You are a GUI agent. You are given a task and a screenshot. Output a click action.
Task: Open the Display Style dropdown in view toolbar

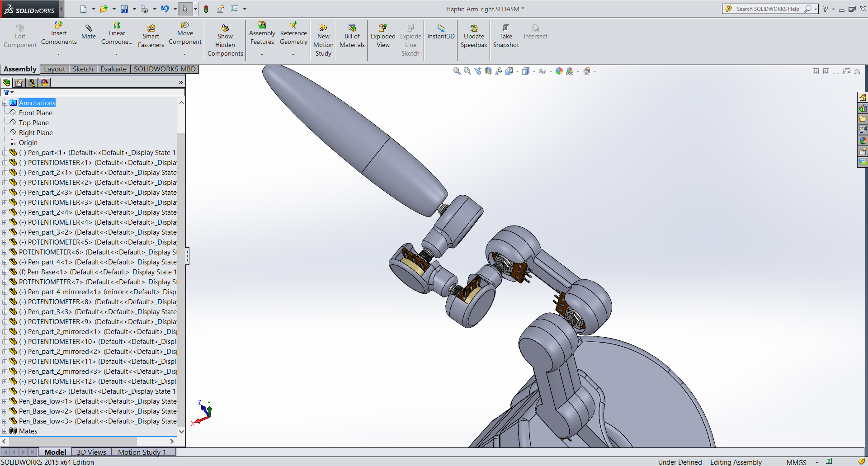pyautogui.click(x=533, y=71)
